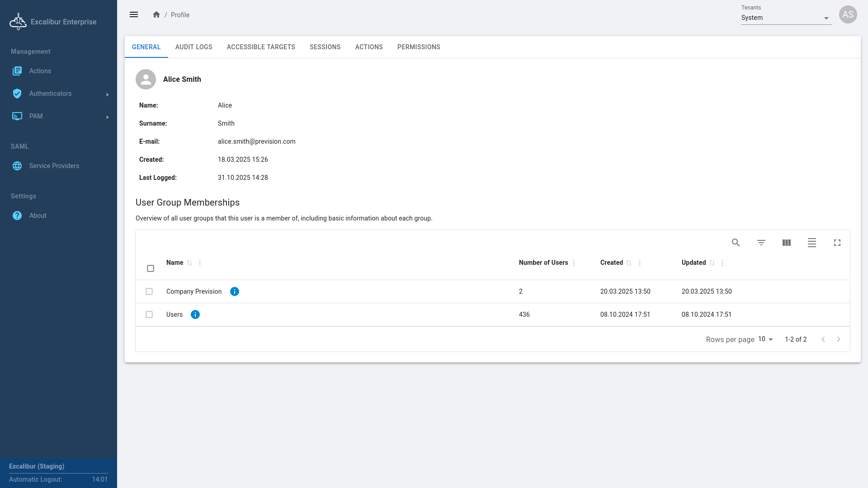868x488 pixels.
Task: Open the table filter icon
Action: 761,243
